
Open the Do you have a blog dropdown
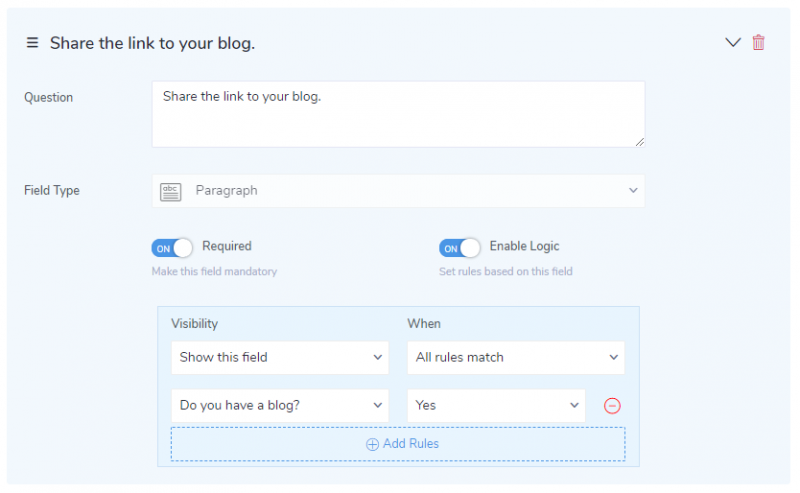pyautogui.click(x=279, y=406)
